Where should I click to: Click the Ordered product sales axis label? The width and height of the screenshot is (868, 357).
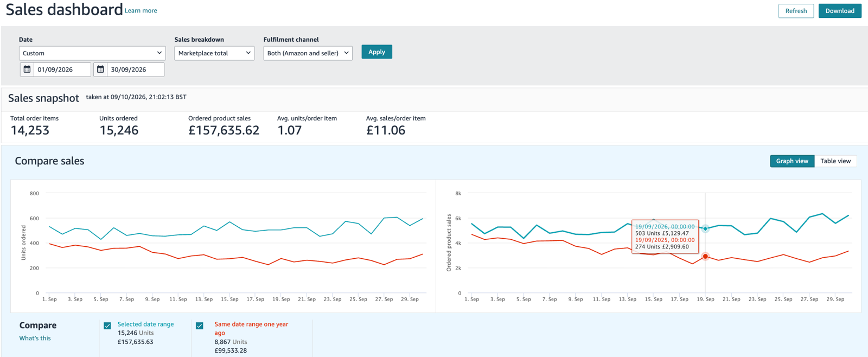pos(449,243)
